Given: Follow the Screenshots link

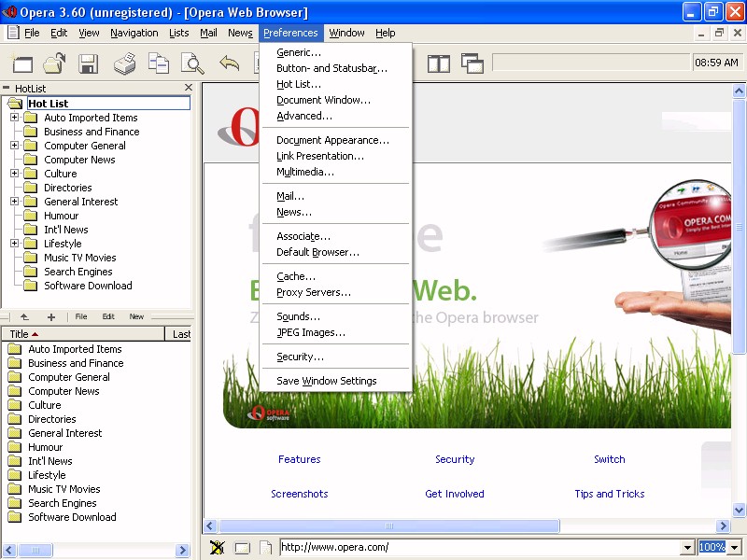Looking at the screenshot, I should click(x=300, y=494).
